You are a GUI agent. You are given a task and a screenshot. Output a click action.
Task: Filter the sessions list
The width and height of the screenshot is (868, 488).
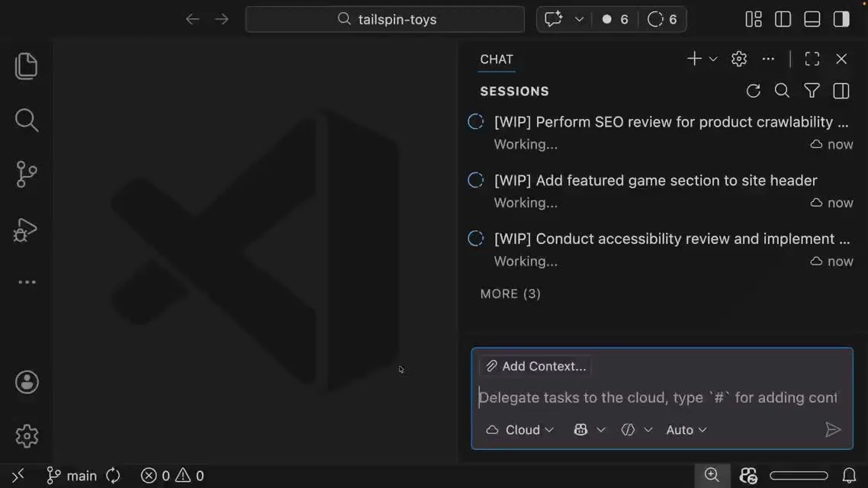pos(812,91)
